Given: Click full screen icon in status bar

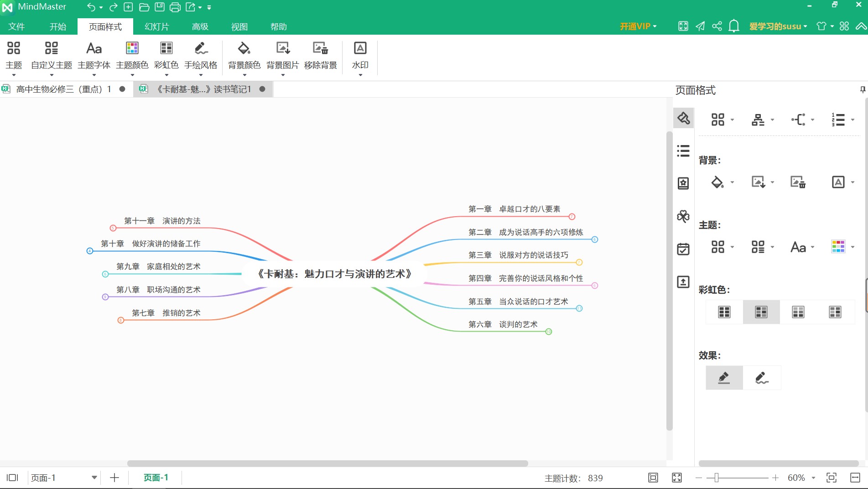Looking at the screenshot, I should click(x=677, y=478).
